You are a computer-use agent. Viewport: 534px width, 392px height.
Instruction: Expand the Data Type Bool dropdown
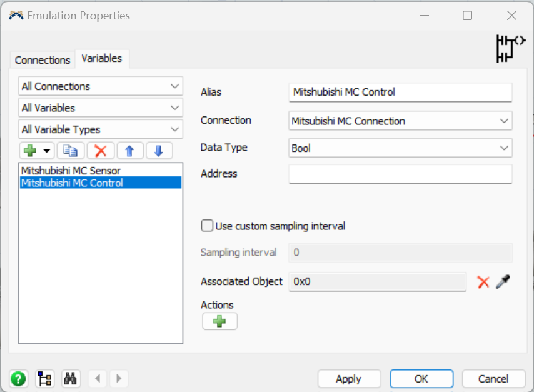(400, 148)
